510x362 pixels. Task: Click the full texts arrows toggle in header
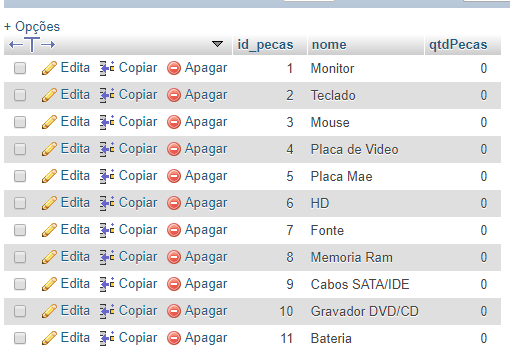point(32,44)
